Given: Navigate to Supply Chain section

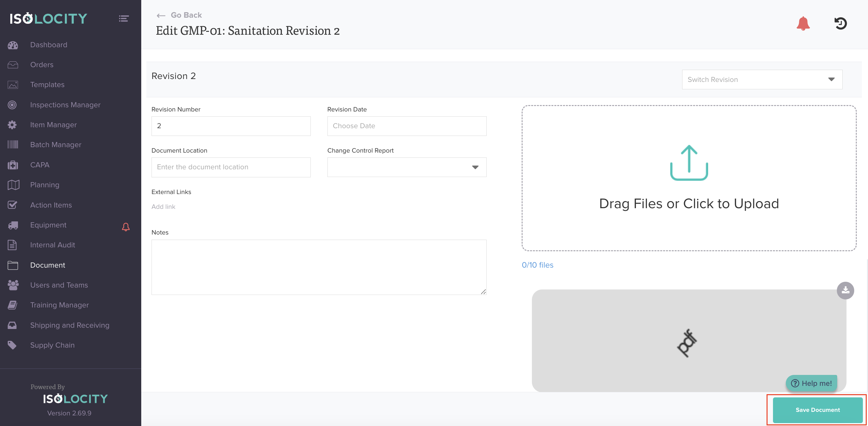Looking at the screenshot, I should 52,345.
